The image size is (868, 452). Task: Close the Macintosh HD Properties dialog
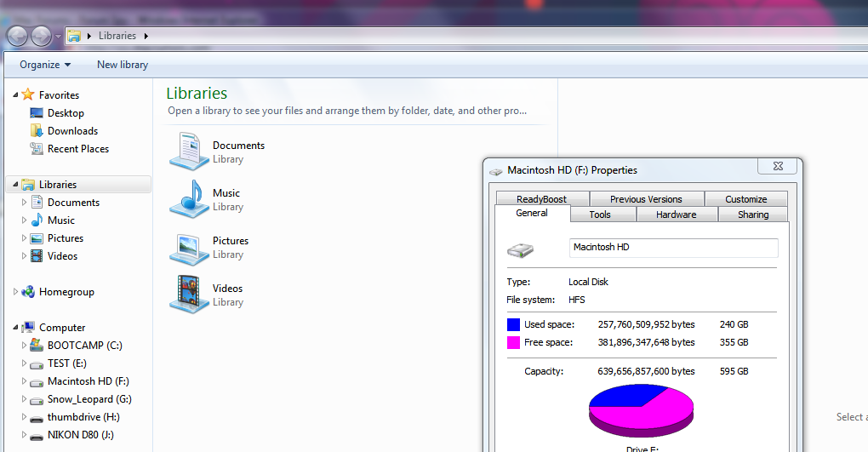[x=778, y=166]
